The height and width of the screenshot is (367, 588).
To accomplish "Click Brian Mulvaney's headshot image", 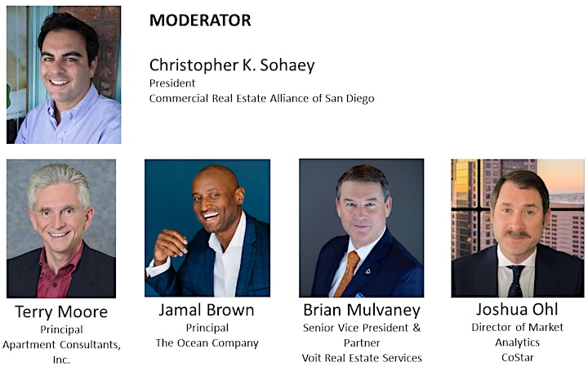I will (x=362, y=228).
